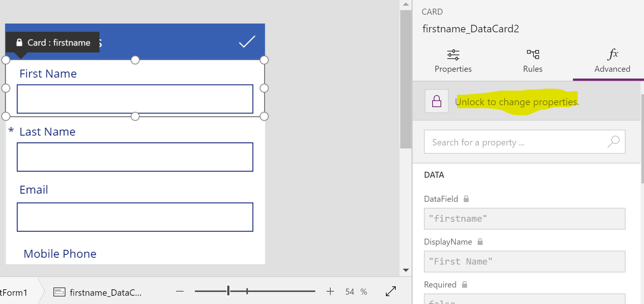Click the lock icon beside DisplayName label

480,242
